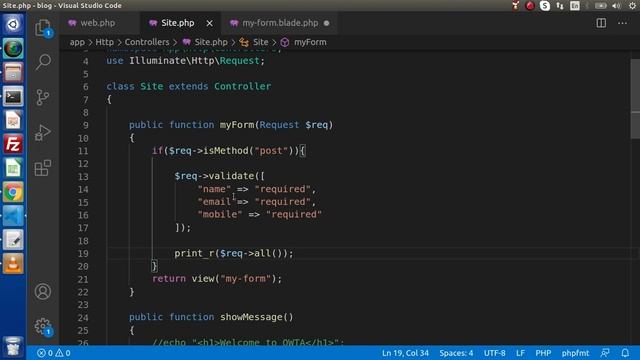Click the Http breadcrumb segment
Image resolution: width=640 pixels, height=360 pixels.
click(x=104, y=42)
